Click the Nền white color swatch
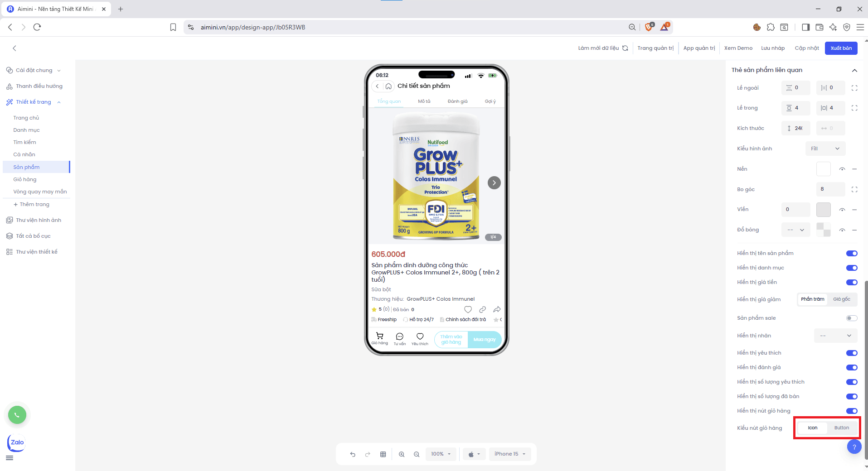Viewport: 868px width, 471px height. (x=823, y=169)
